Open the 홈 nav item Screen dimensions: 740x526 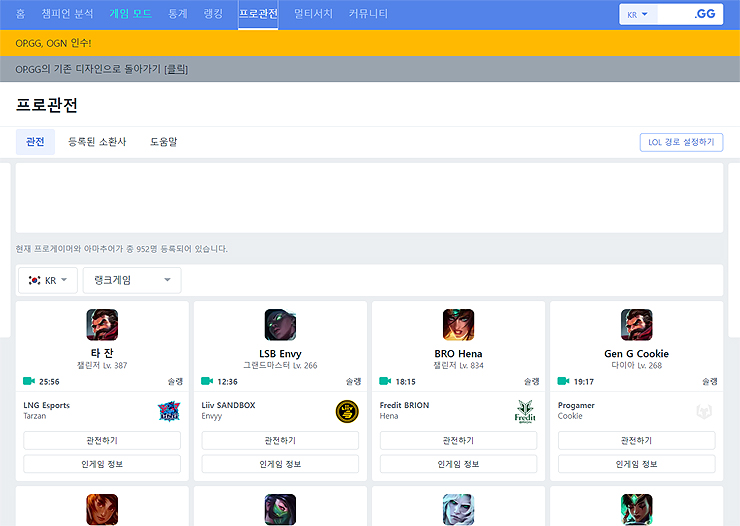pyautogui.click(x=20, y=14)
